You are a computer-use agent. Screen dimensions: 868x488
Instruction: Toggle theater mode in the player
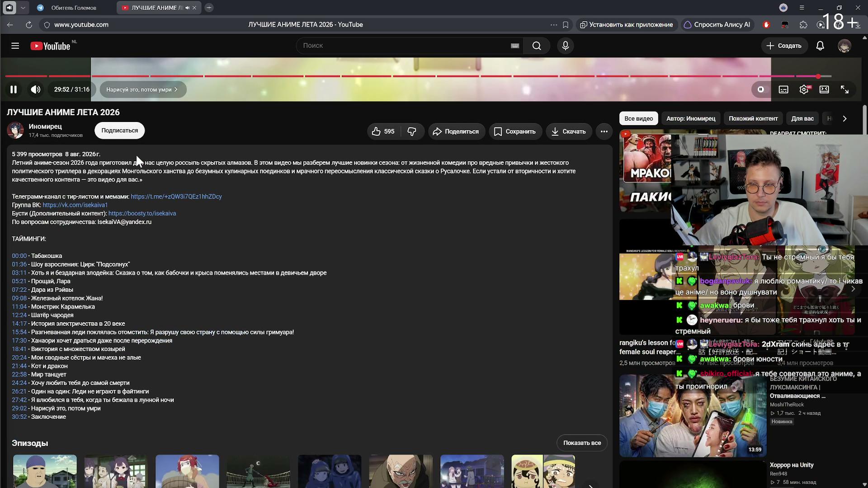tap(824, 89)
